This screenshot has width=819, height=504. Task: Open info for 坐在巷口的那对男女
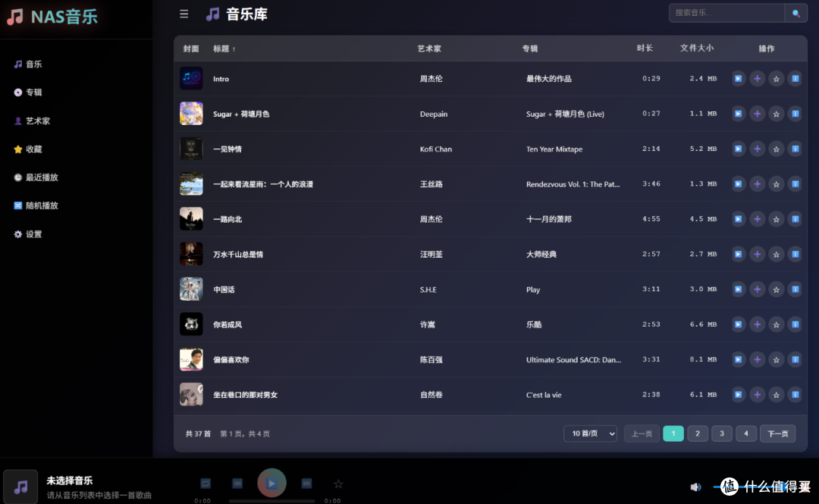click(x=795, y=394)
